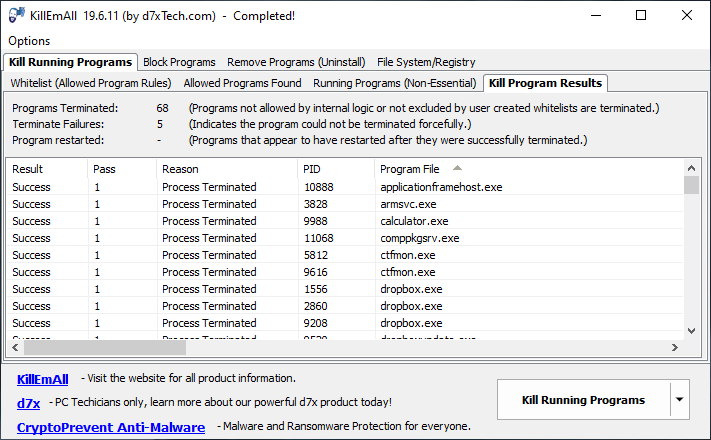The width and height of the screenshot is (711, 440).
Task: Click the KillEmAll app icon in title bar
Action: pyautogui.click(x=17, y=15)
